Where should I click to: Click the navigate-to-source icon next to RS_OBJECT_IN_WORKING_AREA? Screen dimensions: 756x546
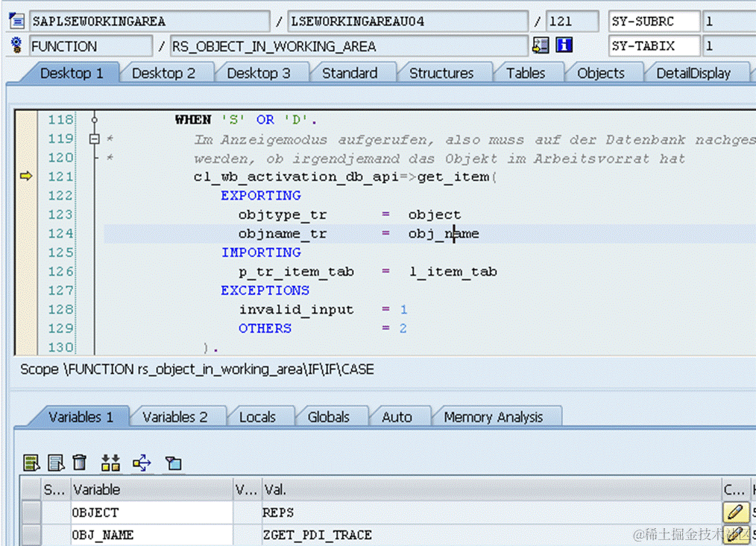[x=541, y=45]
